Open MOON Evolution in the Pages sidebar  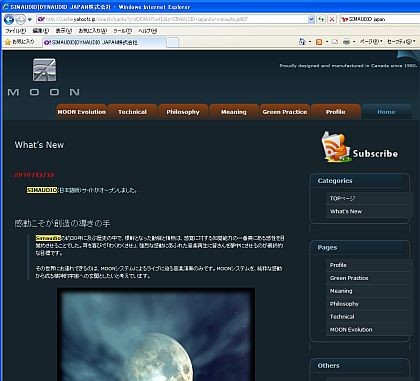tap(351, 330)
